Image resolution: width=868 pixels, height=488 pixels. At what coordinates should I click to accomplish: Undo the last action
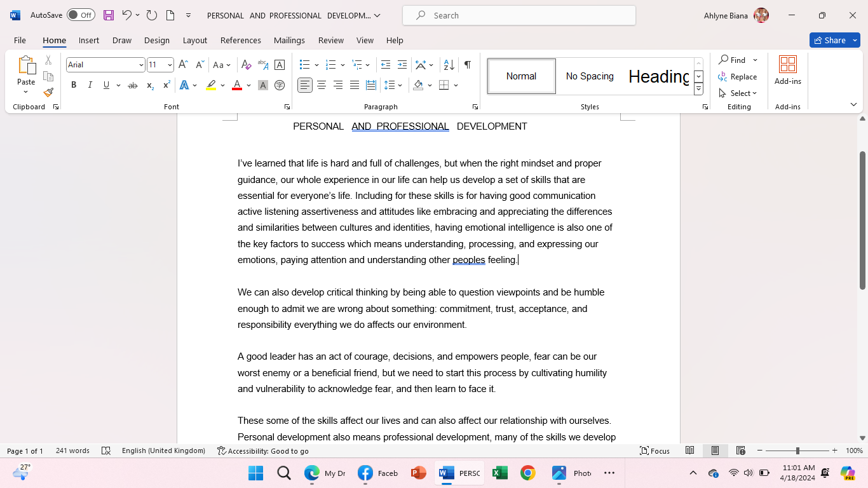[126, 15]
